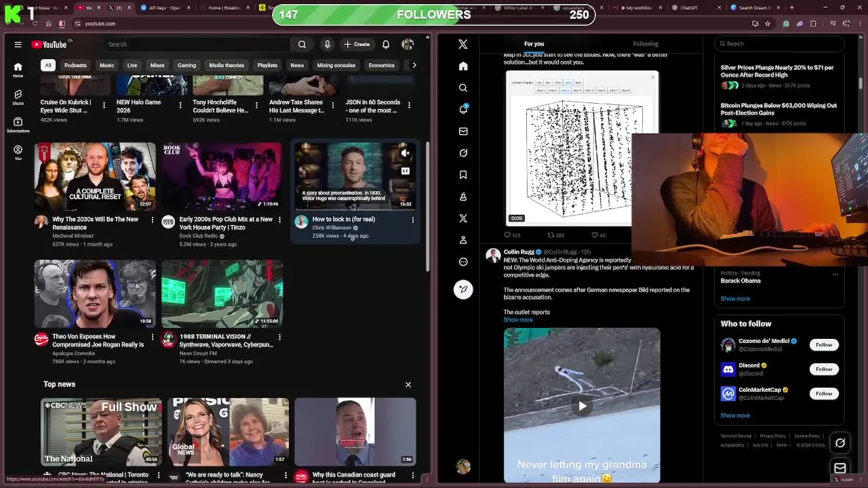Select the All filter chip on YouTube
This screenshot has width=868, height=488.
pyautogui.click(x=47, y=65)
